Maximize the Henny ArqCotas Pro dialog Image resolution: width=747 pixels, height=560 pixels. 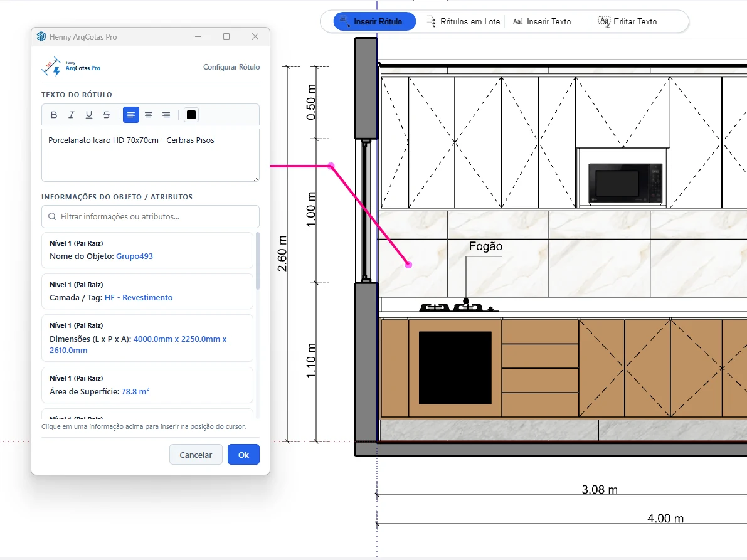click(x=227, y=36)
